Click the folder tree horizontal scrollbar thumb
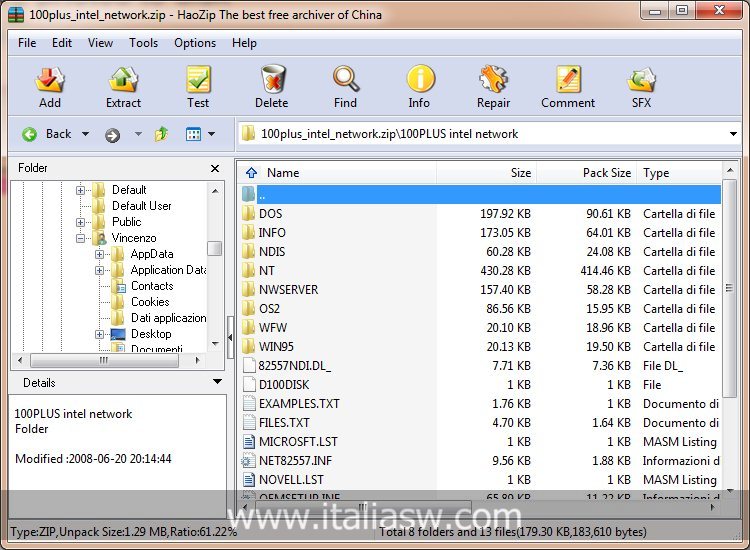750x550 pixels. point(104,360)
